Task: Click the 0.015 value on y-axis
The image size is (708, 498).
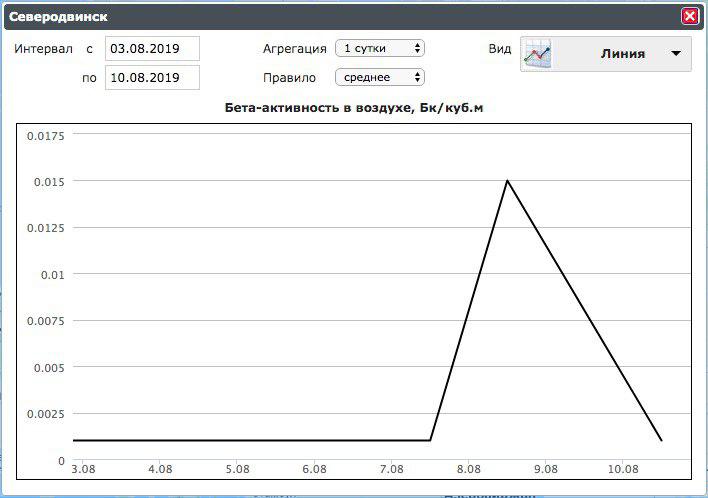Action: pyautogui.click(x=47, y=181)
